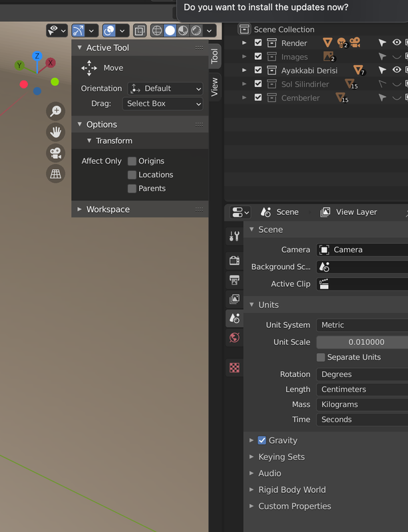
Task: Toggle X-ray mode icon
Action: tap(140, 31)
